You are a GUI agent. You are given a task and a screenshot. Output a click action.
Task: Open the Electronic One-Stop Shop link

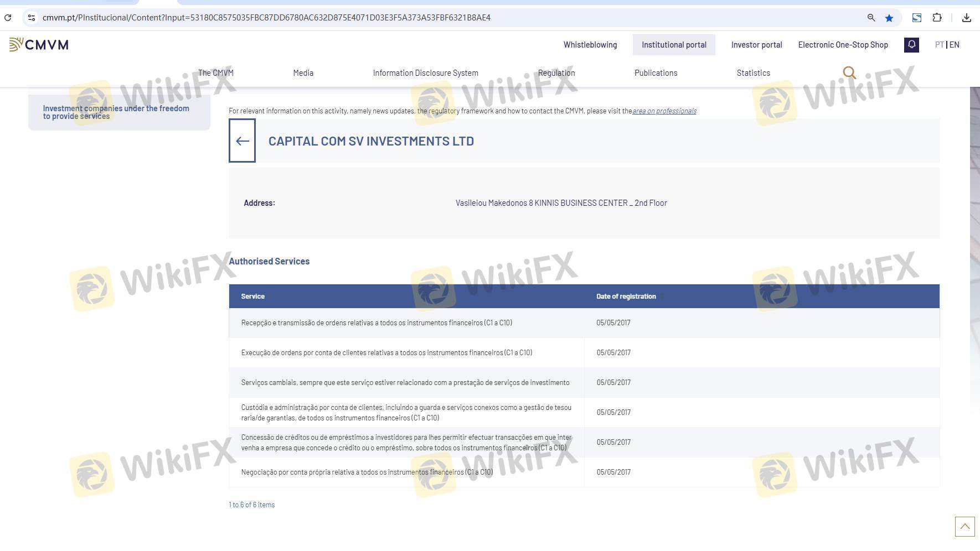(843, 45)
